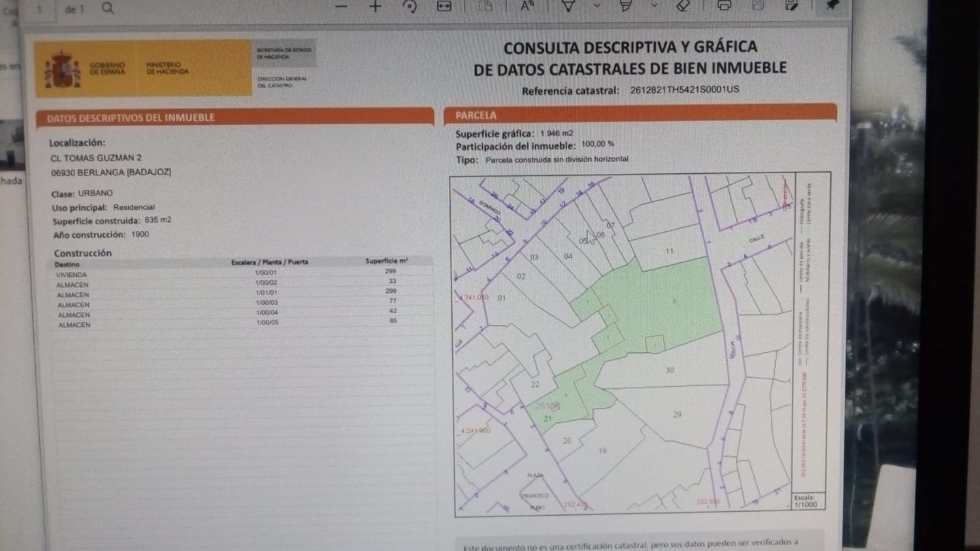The image size is (980, 551).
Task: Click the Escala 1/1000 label
Action: [806, 501]
